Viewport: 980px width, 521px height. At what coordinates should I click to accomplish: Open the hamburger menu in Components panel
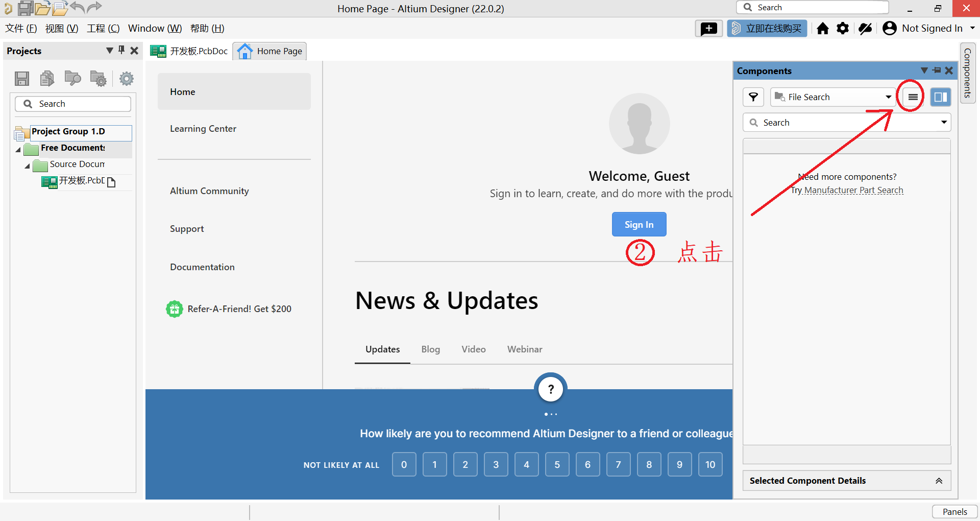point(912,97)
